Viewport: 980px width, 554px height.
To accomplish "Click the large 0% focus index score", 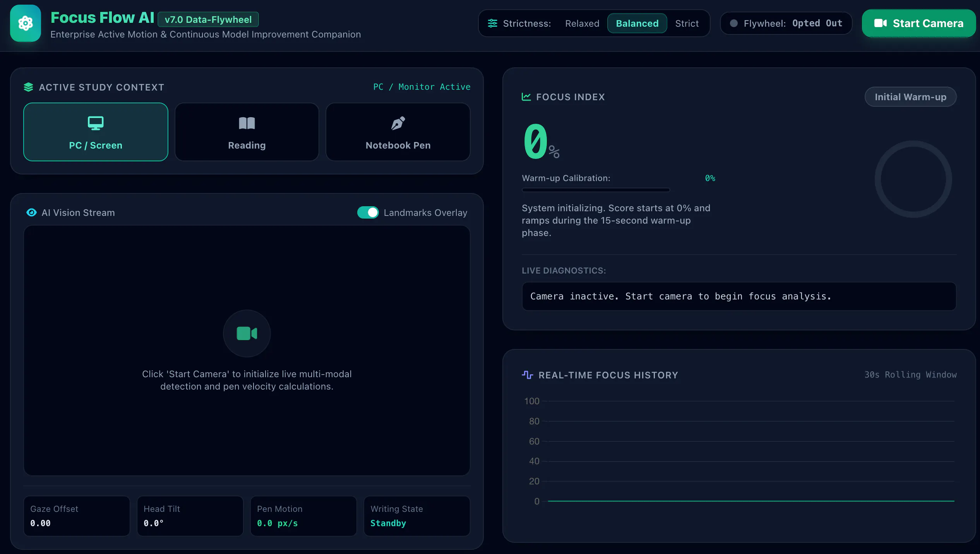I will click(x=541, y=141).
